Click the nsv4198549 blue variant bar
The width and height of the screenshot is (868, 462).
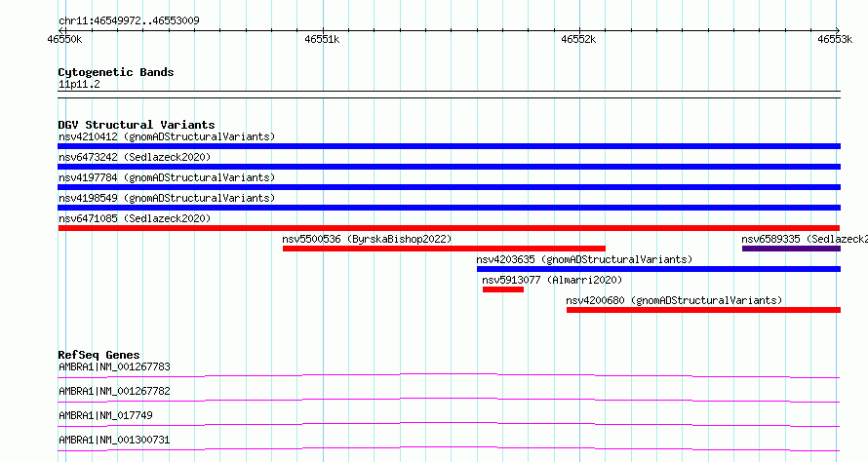coord(449,208)
